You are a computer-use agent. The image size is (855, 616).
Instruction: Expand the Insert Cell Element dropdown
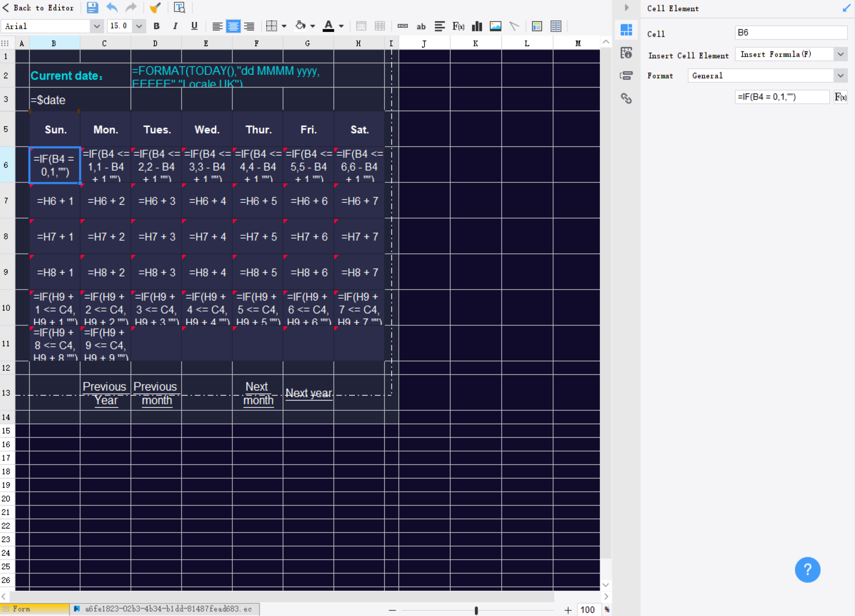841,54
